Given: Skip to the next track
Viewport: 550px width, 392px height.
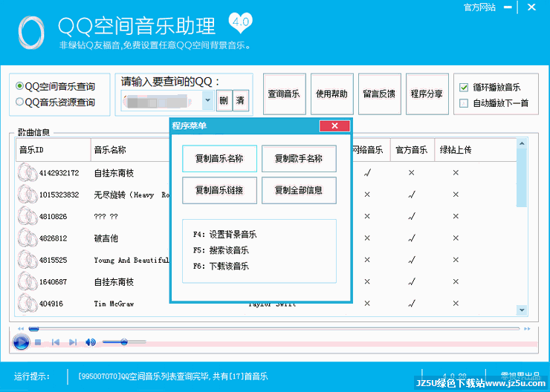Looking at the screenshot, I should point(73,342).
